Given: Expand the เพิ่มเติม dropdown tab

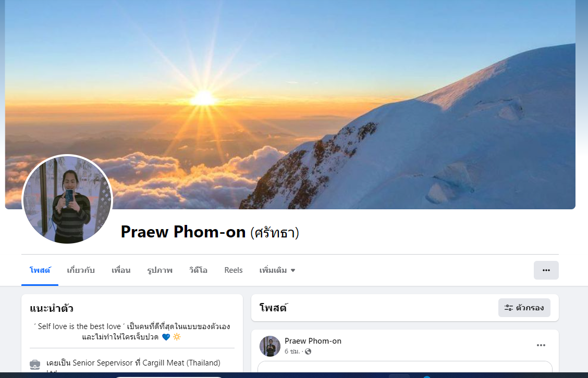Looking at the screenshot, I should pos(277,270).
